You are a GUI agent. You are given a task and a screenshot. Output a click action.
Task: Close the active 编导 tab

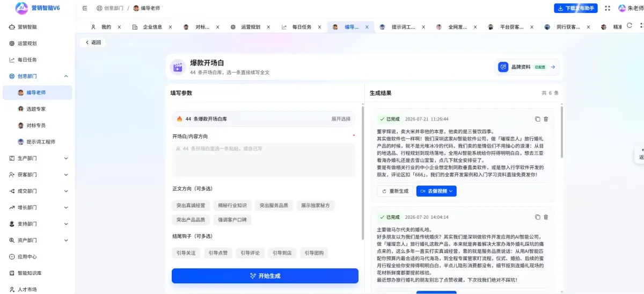coord(367,27)
